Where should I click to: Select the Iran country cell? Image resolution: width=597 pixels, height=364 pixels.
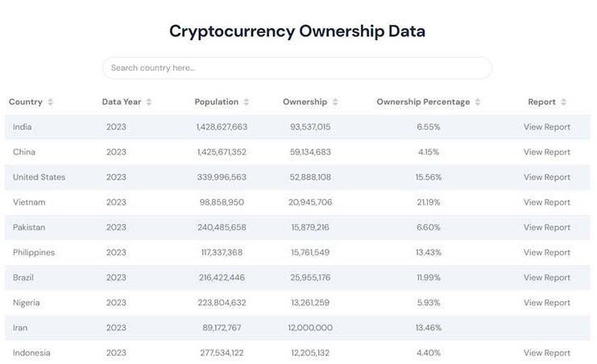(20, 328)
